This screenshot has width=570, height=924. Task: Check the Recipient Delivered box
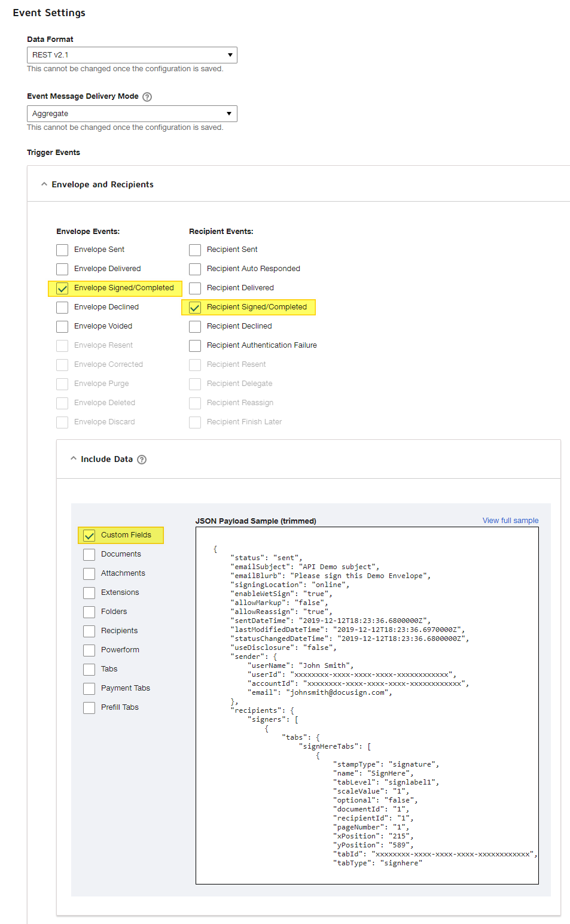[195, 288]
